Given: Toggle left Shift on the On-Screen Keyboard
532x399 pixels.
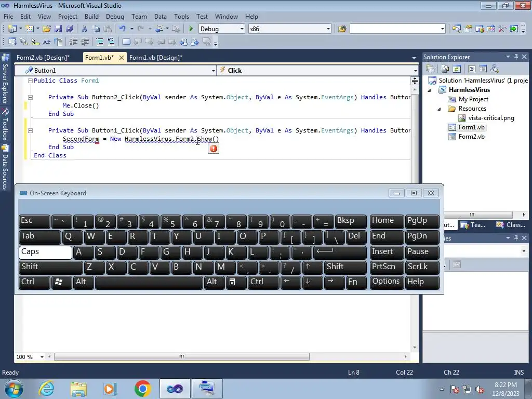Looking at the screenshot, I should [51, 268].
